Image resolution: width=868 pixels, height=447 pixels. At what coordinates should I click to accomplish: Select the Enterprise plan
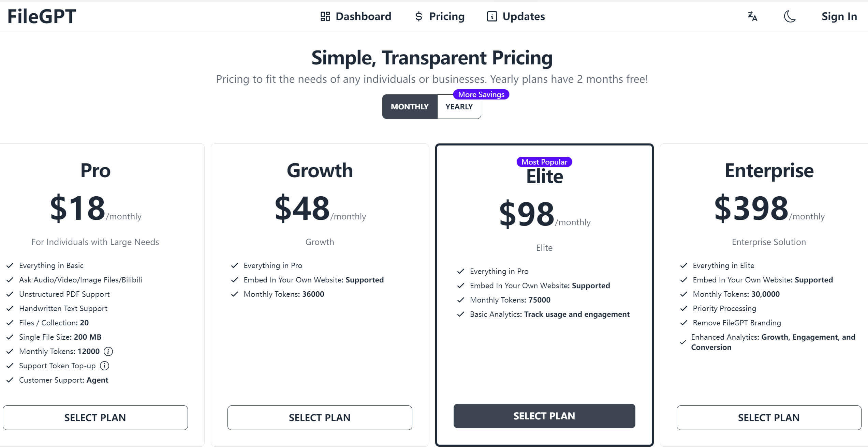click(768, 417)
